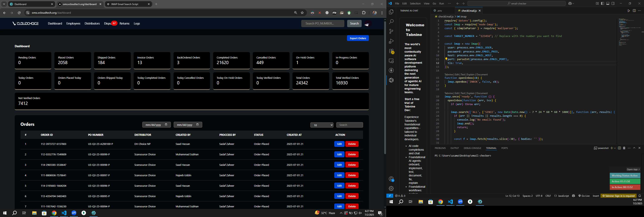
Task: Open more actions in terminal panel
Action: [629, 148]
